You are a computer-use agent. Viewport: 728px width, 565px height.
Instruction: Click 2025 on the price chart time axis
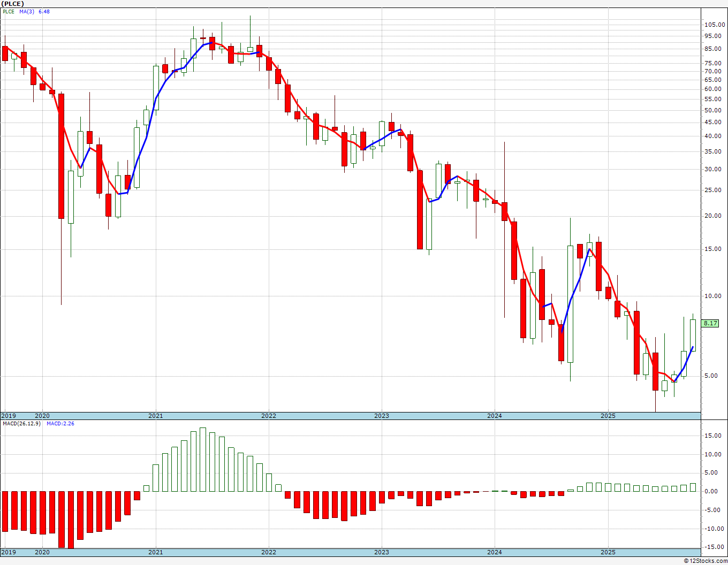[x=608, y=416]
